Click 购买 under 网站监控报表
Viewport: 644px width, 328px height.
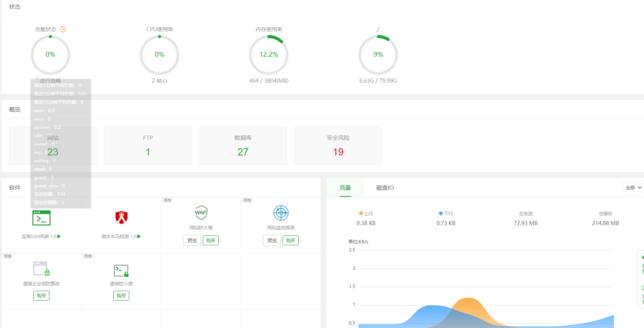click(291, 240)
